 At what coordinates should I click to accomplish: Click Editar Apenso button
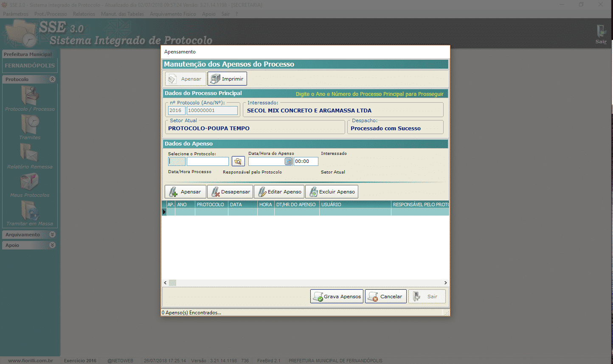pos(279,192)
